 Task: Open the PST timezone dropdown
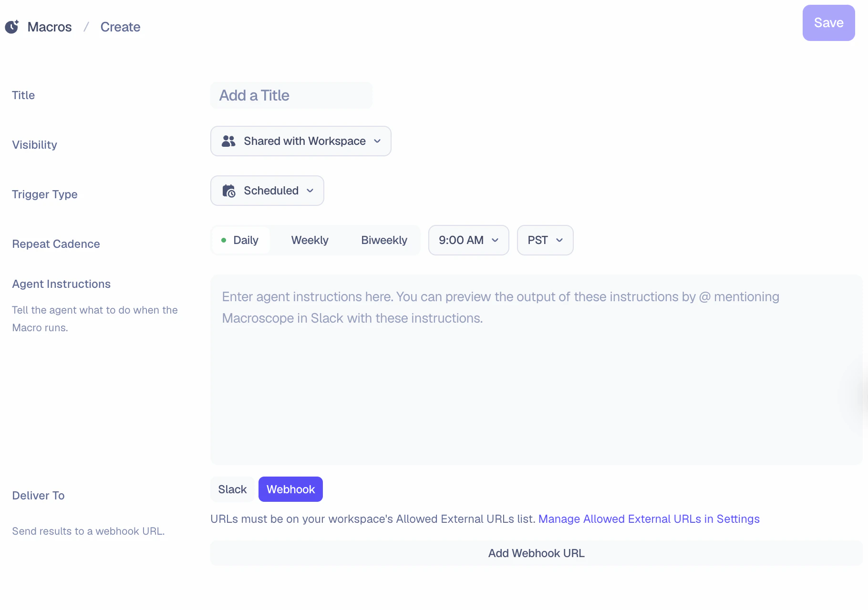tap(545, 240)
